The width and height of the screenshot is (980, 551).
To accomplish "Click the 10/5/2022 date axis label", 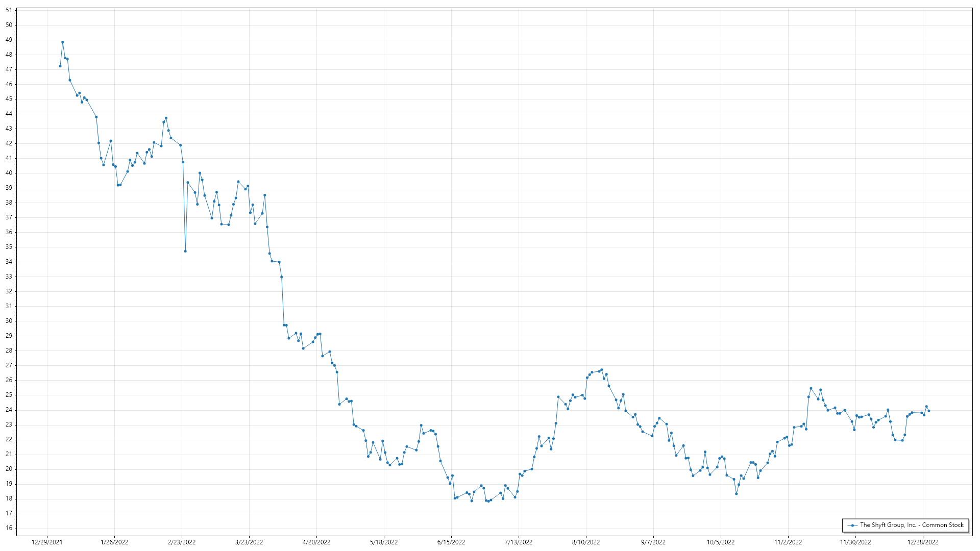I will click(x=721, y=542).
